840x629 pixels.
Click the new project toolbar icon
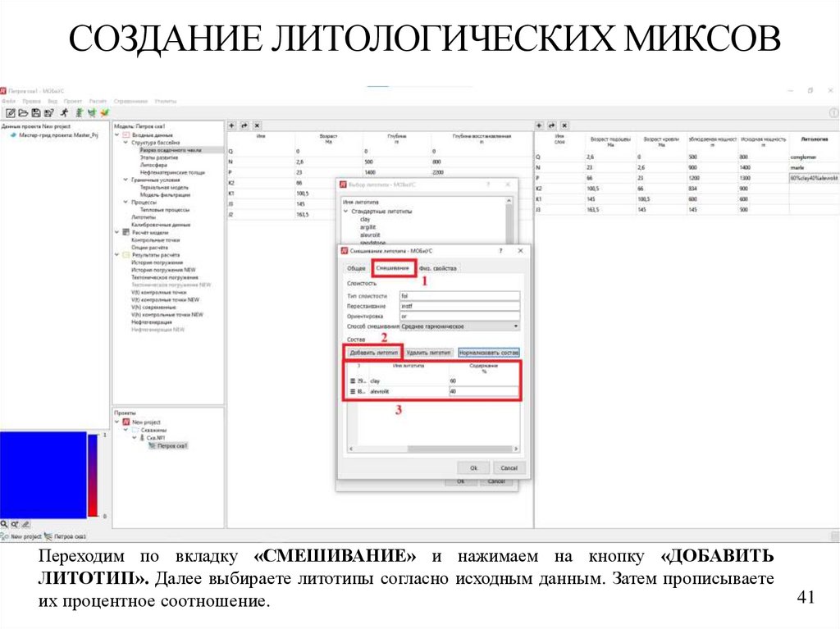[10, 112]
